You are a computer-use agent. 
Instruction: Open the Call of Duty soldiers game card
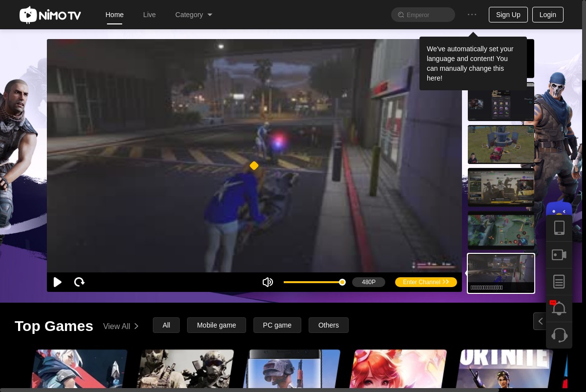pos(186,370)
